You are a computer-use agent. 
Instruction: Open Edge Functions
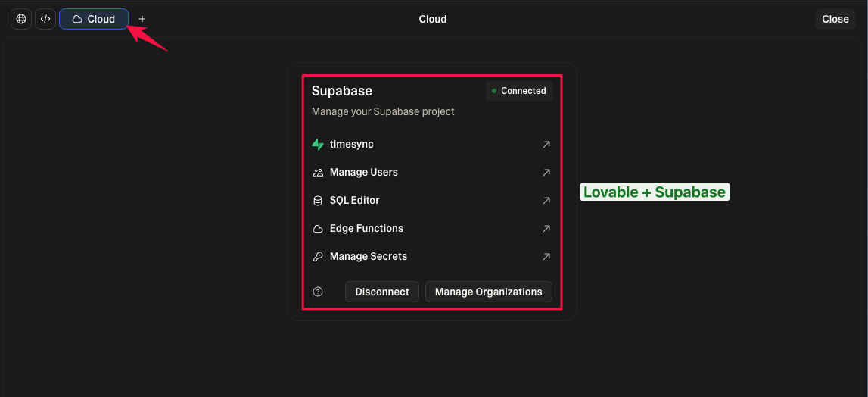coord(366,228)
